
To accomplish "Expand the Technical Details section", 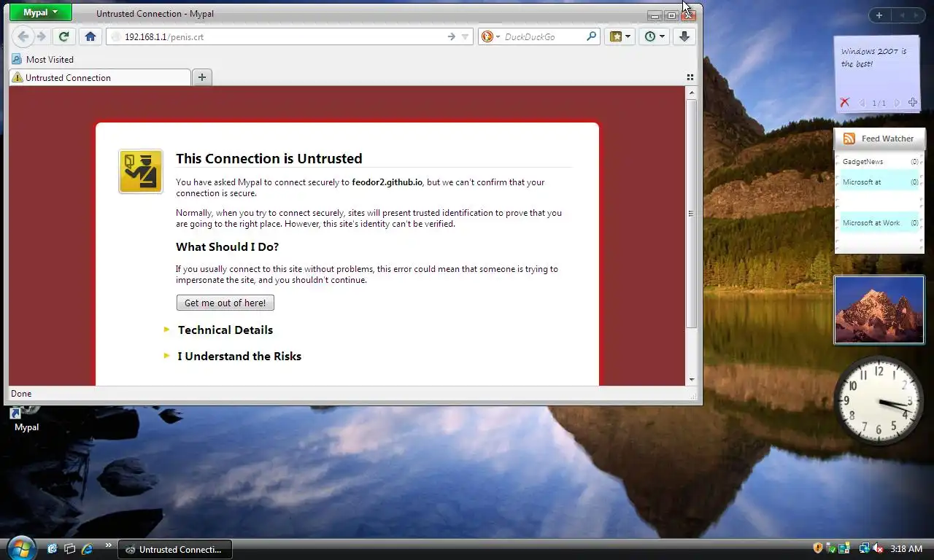I will (x=225, y=330).
